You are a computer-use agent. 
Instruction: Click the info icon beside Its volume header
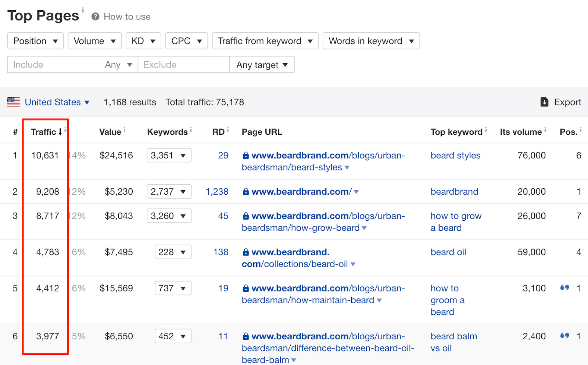(545, 130)
